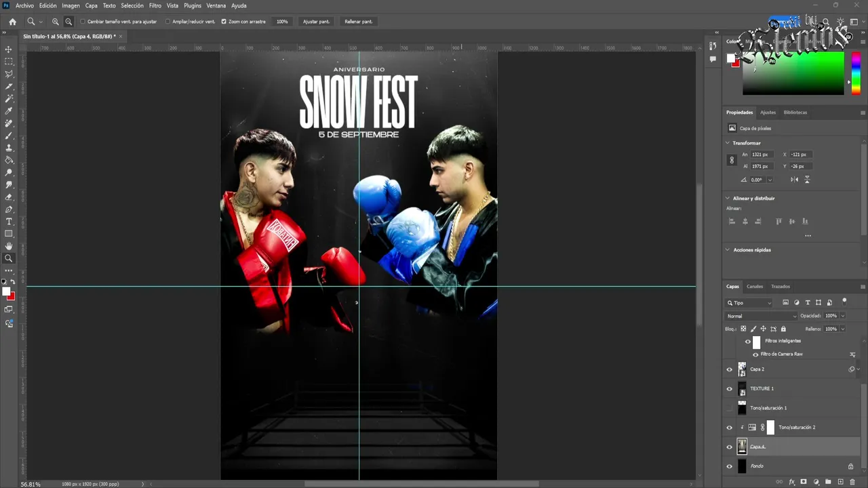Viewport: 868px width, 488px height.
Task: Hide the Capa 2 layer
Action: pyautogui.click(x=730, y=369)
